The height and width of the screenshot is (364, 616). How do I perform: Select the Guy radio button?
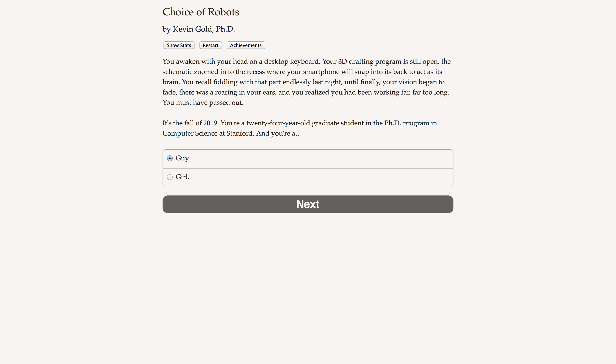(x=170, y=158)
